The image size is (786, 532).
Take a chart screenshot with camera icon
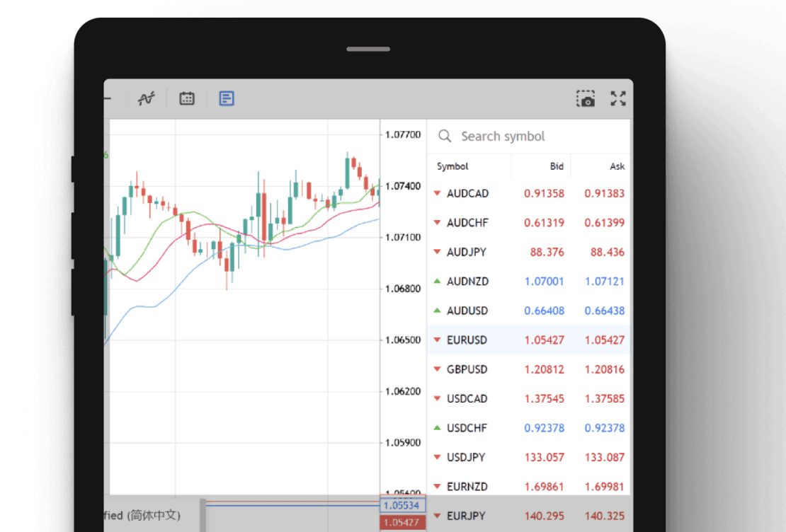585,98
